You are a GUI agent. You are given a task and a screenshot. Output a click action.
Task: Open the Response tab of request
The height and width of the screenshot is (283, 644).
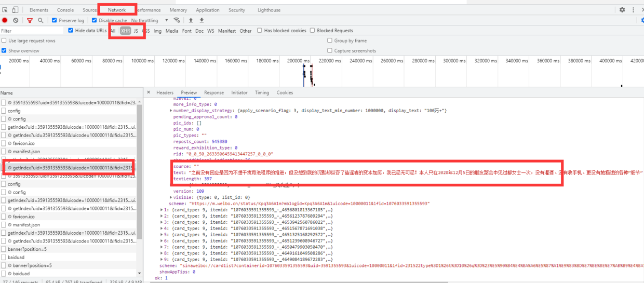click(x=214, y=92)
